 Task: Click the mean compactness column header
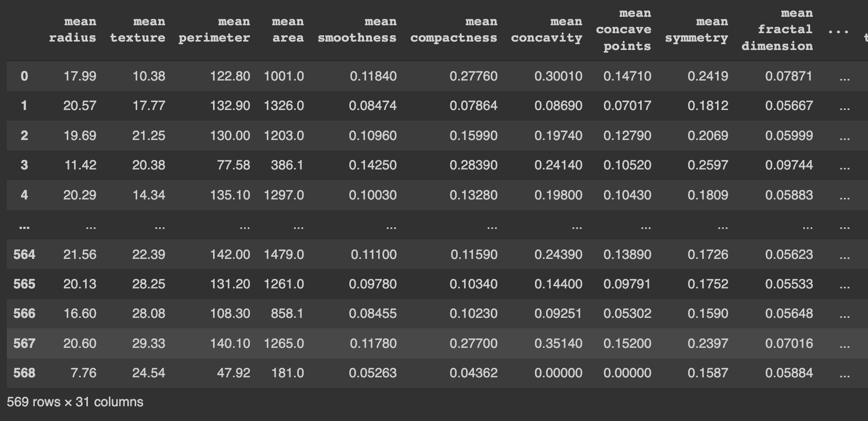click(453, 30)
